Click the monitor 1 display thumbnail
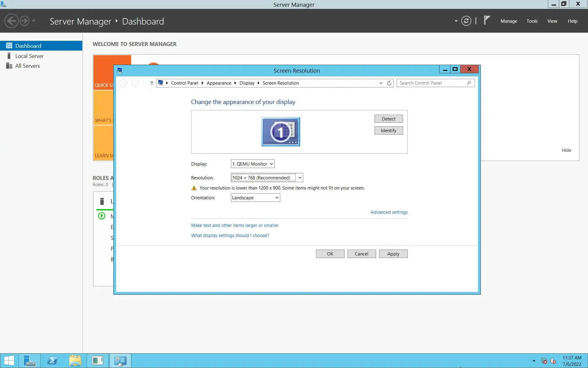588x368 pixels. pos(281,132)
